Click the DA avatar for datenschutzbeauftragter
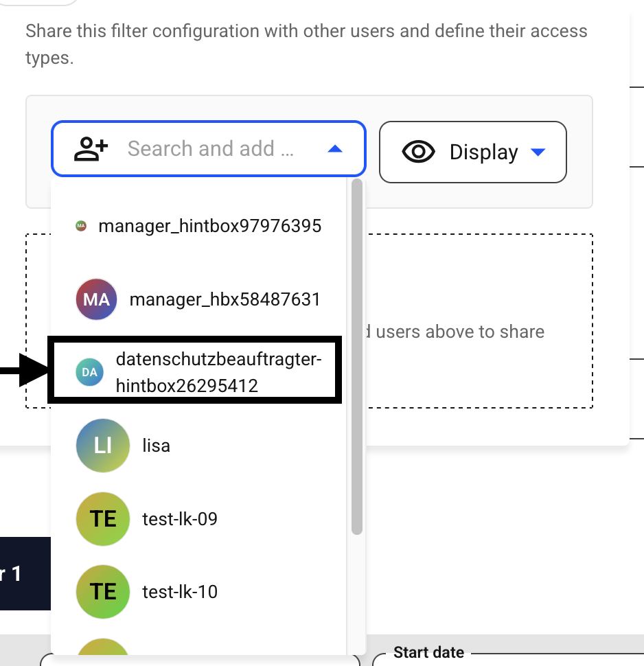Image resolution: width=644 pixels, height=666 pixels. (90, 373)
